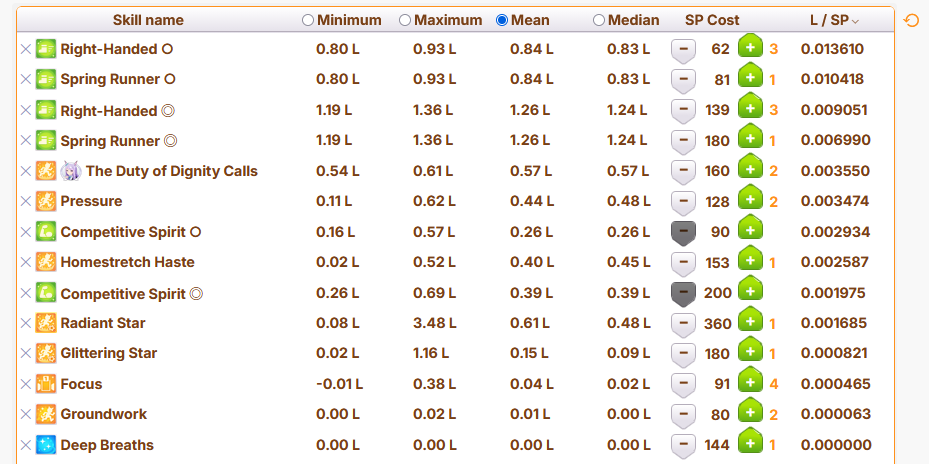This screenshot has height=464, width=929.
Task: Increase hint level for Spring Runner ○
Action: (x=750, y=77)
